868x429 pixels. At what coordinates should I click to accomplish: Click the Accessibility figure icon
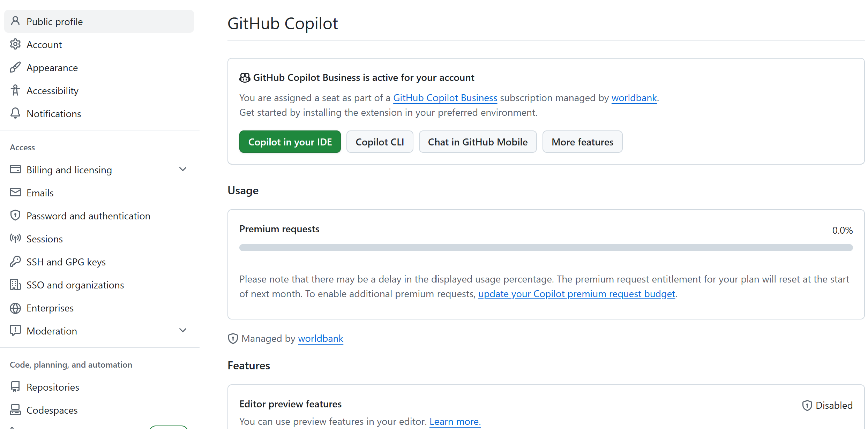click(x=15, y=90)
